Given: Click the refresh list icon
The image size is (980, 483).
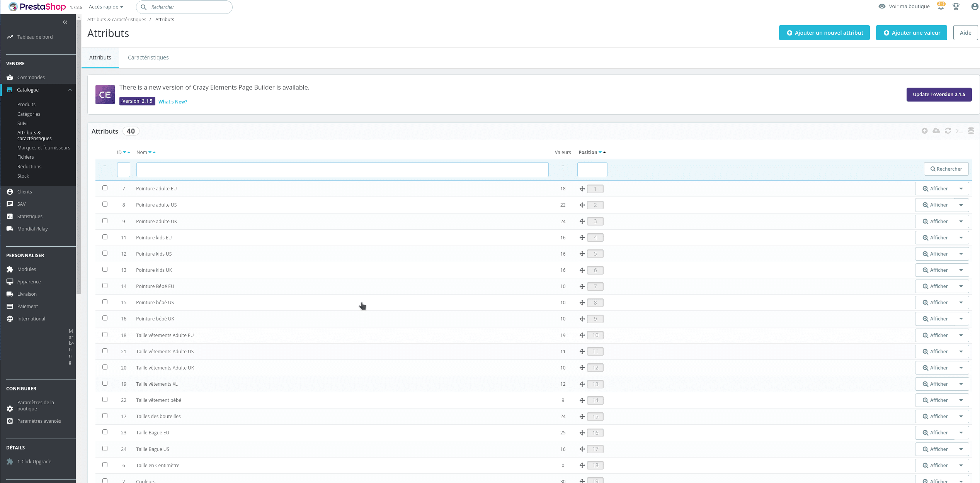Looking at the screenshot, I should (x=948, y=131).
